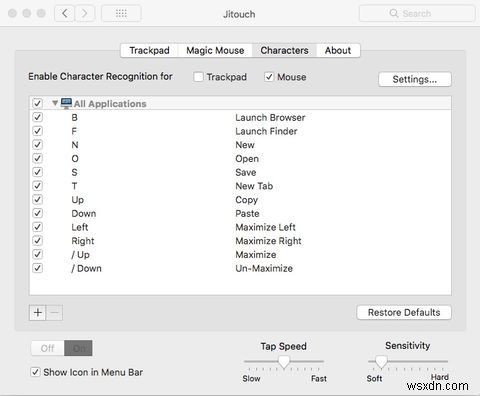This screenshot has width=480, height=396.
Task: Uncheck Show Icon in Menu Bar
Action: (x=35, y=372)
